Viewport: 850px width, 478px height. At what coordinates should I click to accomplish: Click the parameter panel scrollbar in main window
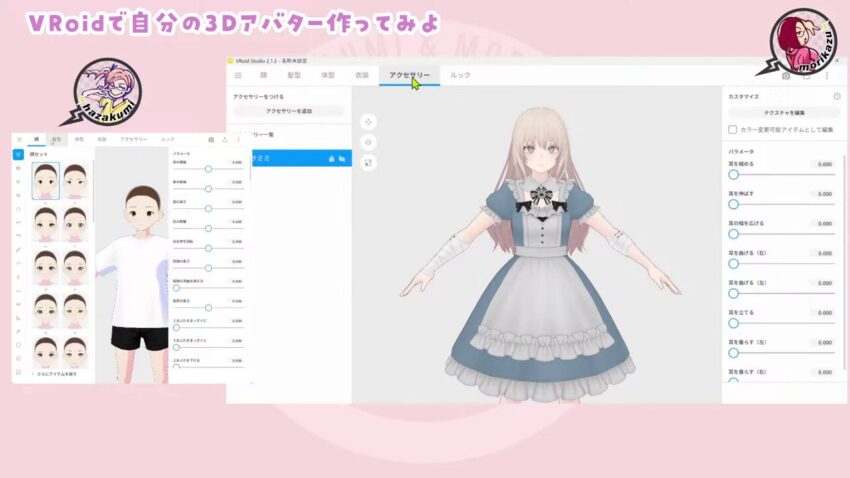click(844, 260)
